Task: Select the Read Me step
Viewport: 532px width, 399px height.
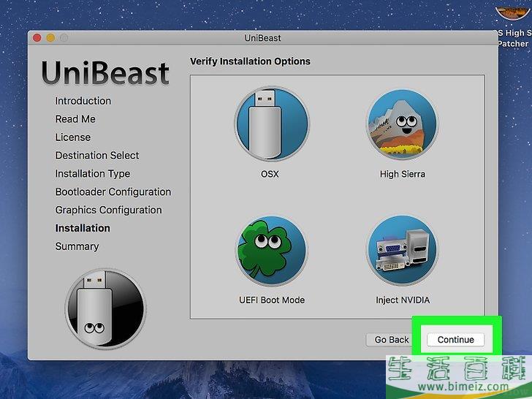Action: click(x=75, y=119)
